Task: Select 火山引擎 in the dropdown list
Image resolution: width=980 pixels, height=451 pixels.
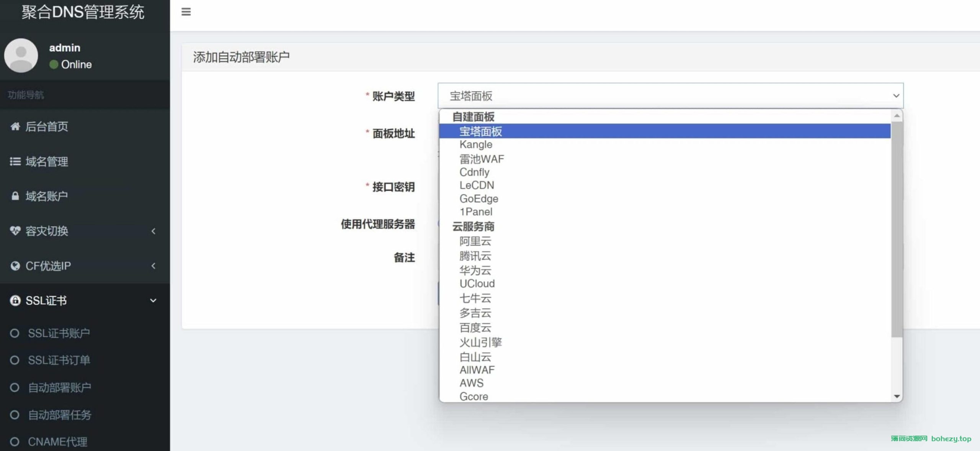Action: pyautogui.click(x=665, y=342)
